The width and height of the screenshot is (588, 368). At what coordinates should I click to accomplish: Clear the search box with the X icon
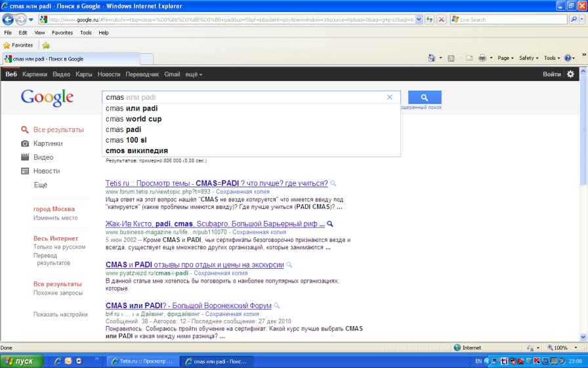coord(390,97)
